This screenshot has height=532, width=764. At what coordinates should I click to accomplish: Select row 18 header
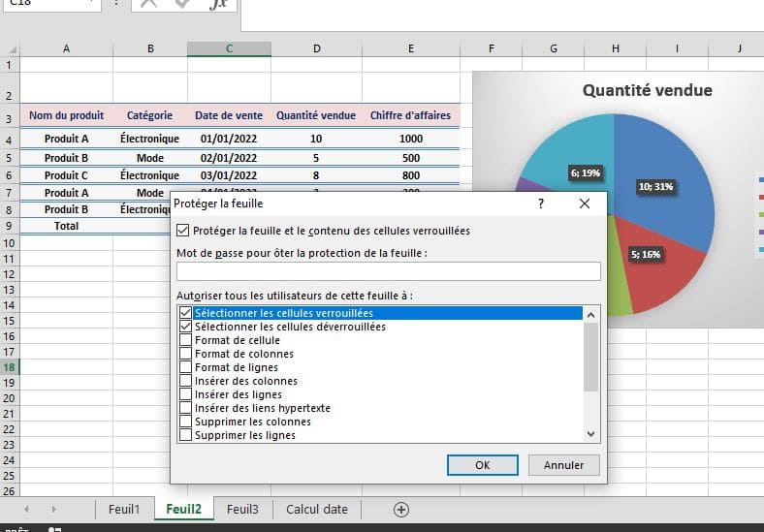10,367
